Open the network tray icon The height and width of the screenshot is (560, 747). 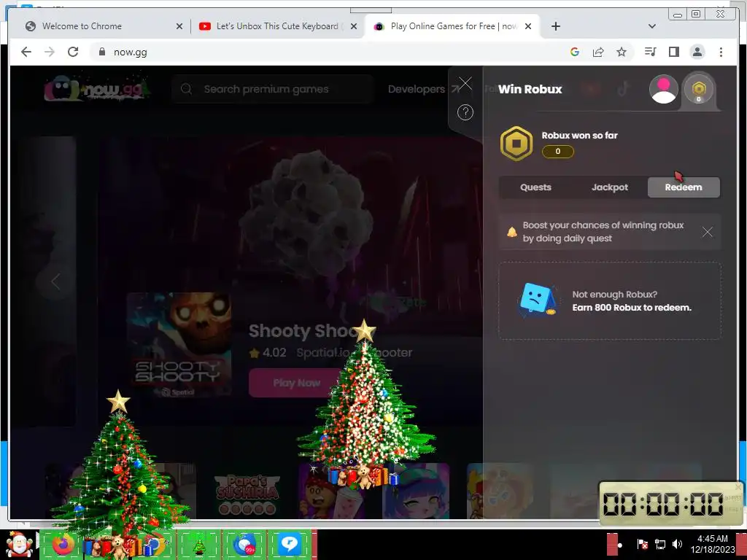coord(659,544)
